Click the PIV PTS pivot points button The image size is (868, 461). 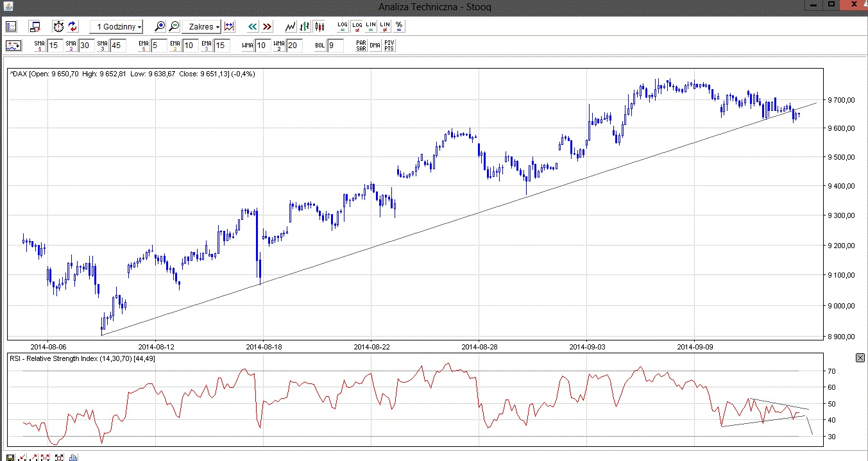click(389, 46)
